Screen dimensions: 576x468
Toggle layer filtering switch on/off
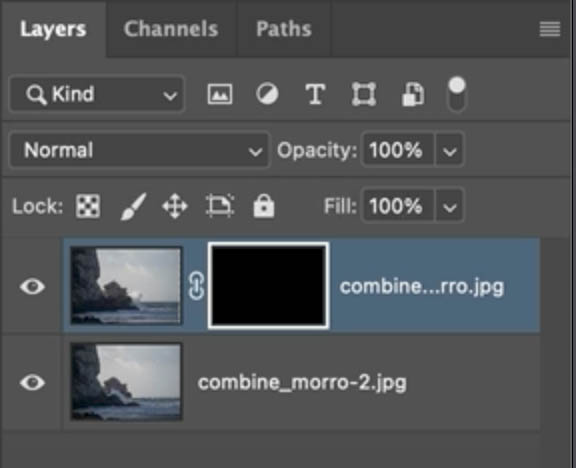tap(457, 94)
